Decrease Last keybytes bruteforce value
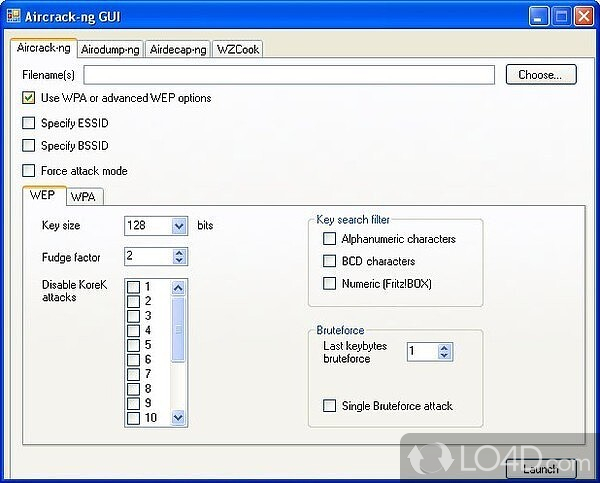Screen dimensions: 600x483 coord(444,356)
